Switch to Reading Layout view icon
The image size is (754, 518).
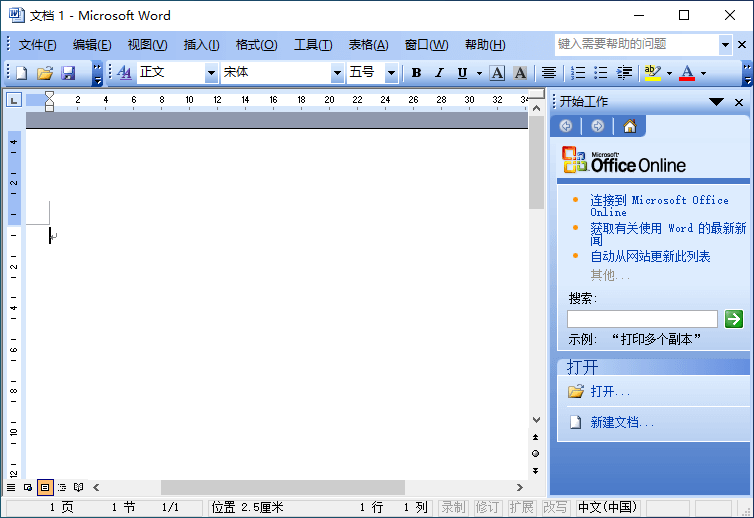(78, 487)
